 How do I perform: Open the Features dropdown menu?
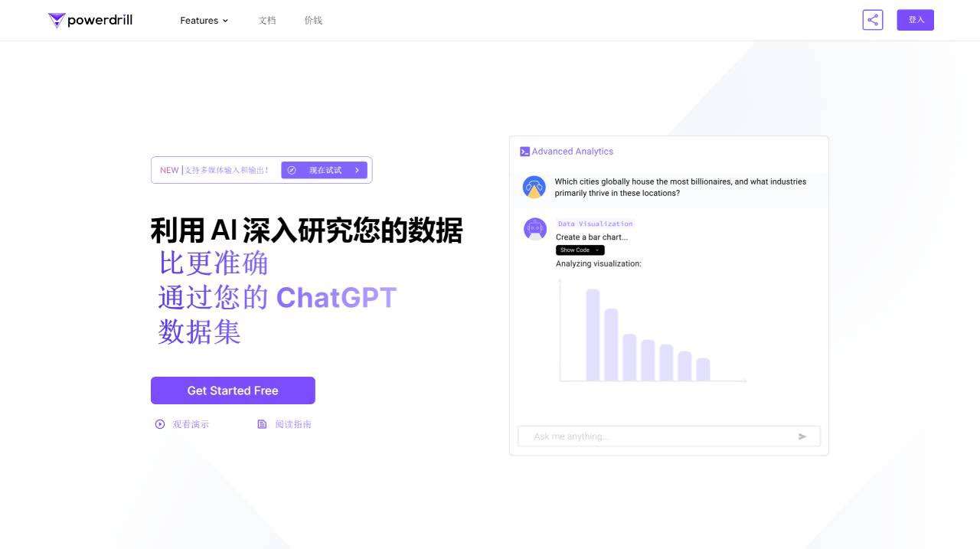click(x=204, y=21)
